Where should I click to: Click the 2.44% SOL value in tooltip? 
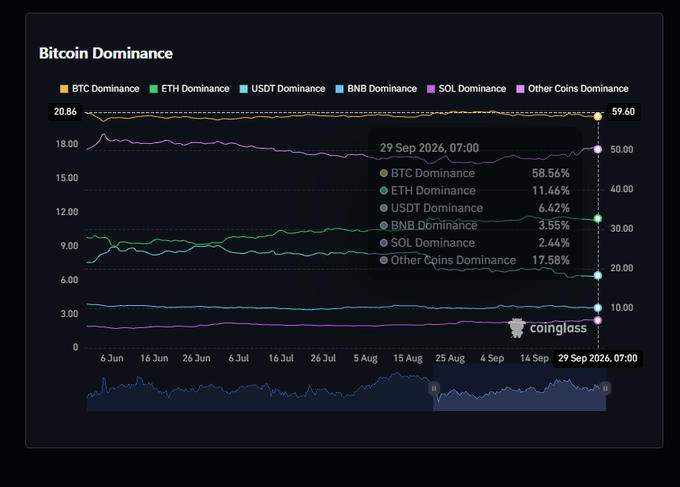coord(554,243)
